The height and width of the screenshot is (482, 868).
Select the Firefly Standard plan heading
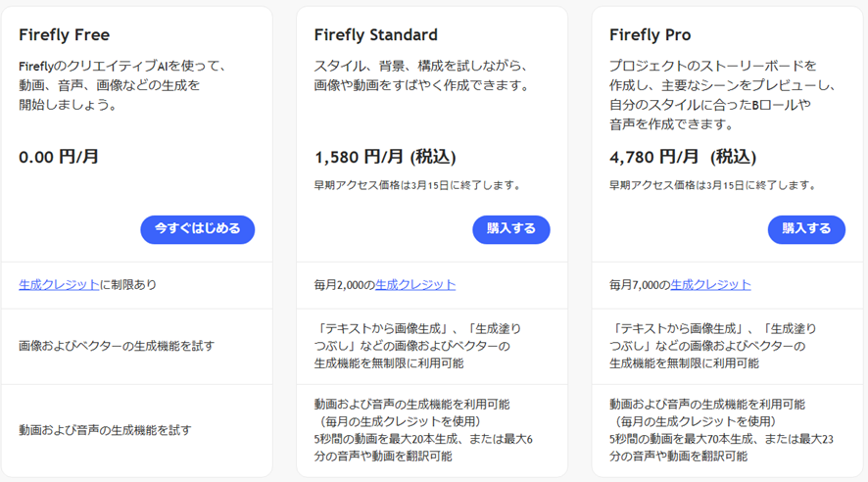tap(375, 35)
